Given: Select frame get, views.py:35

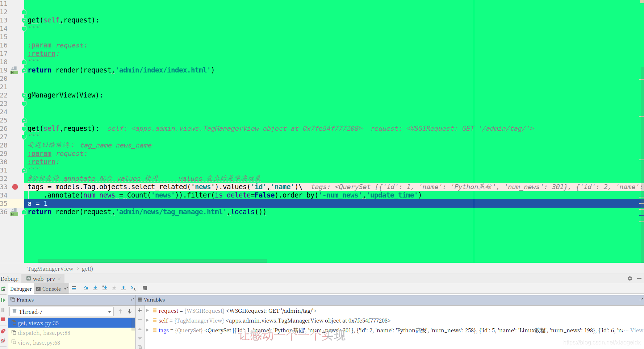Looking at the screenshot, I should 72,323.
